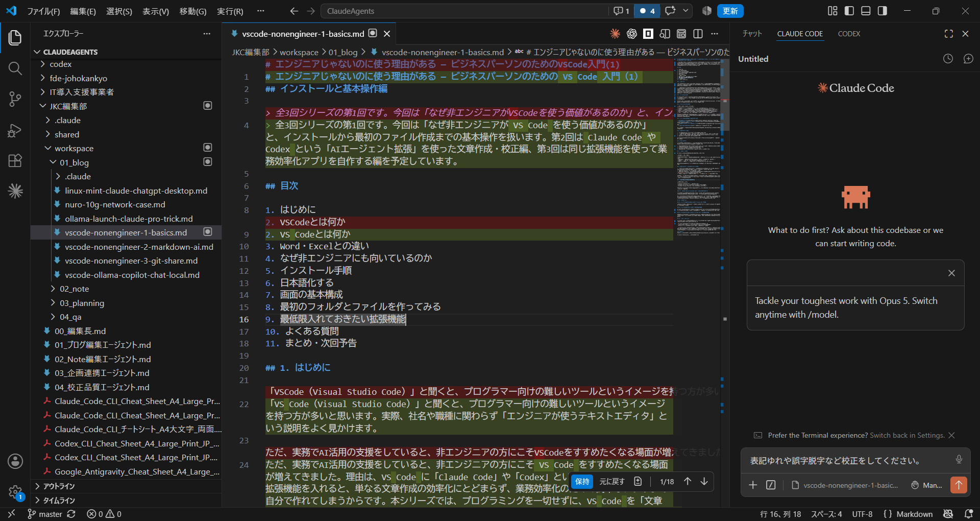This screenshot has width=980, height=521.
Task: Click the sync changes icon in status bar
Action: pyautogui.click(x=71, y=514)
